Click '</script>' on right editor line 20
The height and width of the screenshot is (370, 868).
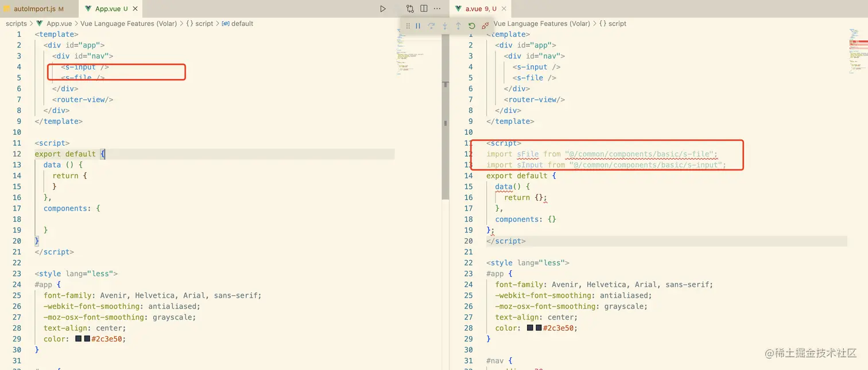pos(506,241)
